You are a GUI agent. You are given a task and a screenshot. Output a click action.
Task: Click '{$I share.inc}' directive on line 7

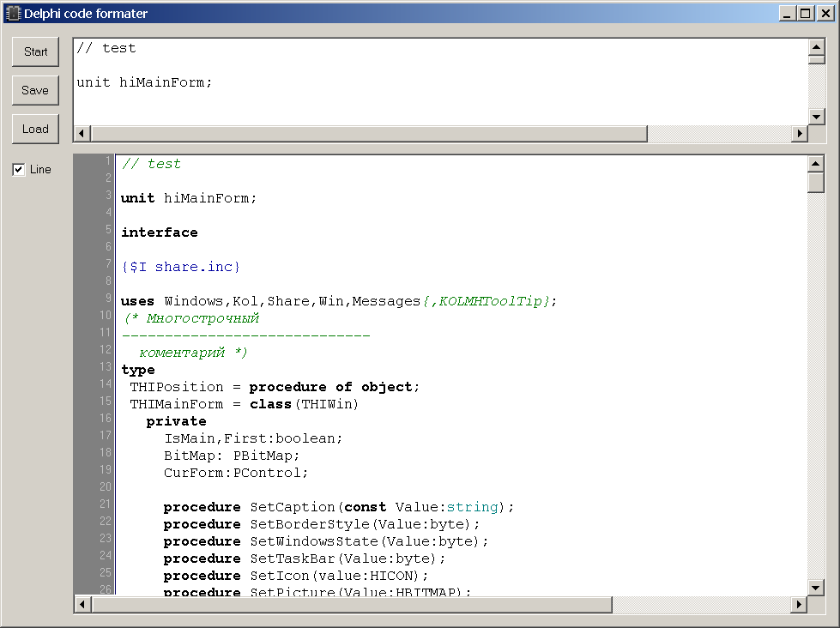tap(181, 267)
